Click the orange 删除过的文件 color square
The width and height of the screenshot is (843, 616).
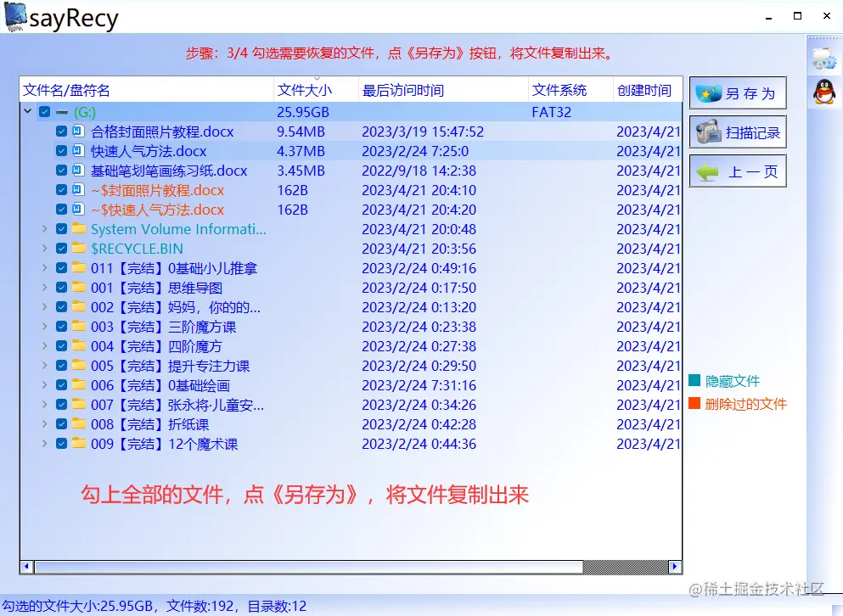coord(693,405)
